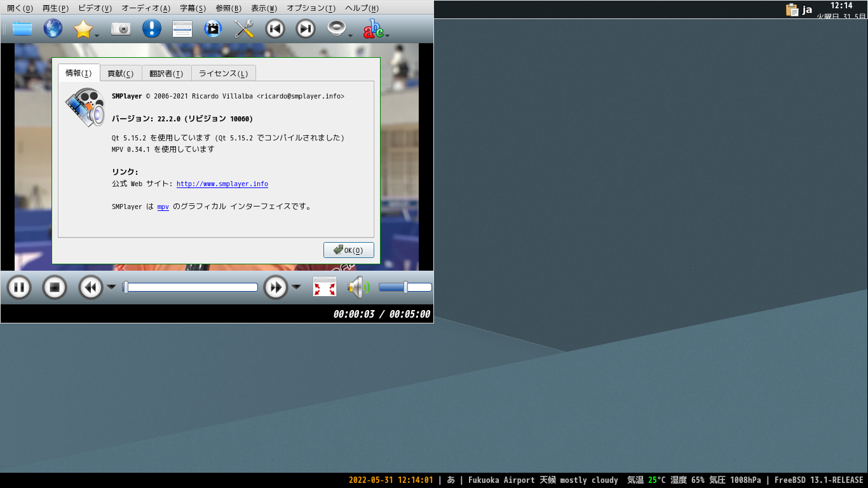Go to next track in the toolbar
Screen dimensions: 868x488
(x=306, y=29)
